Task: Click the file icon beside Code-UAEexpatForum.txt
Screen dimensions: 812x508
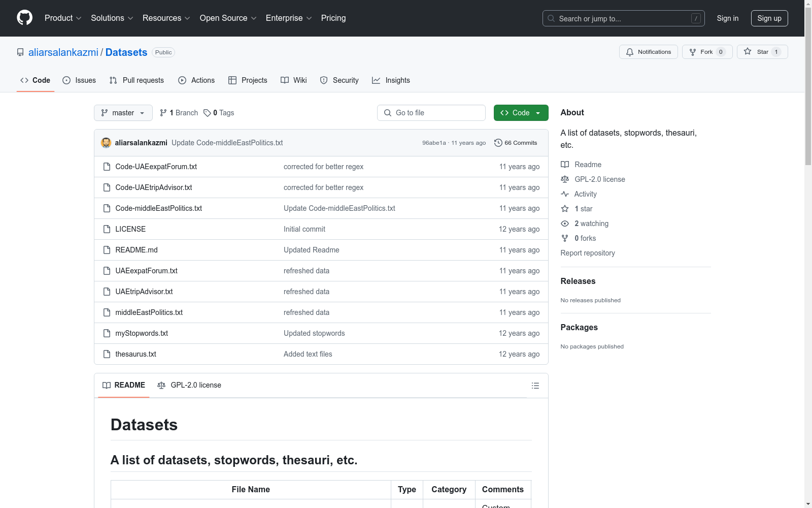Action: (x=107, y=167)
